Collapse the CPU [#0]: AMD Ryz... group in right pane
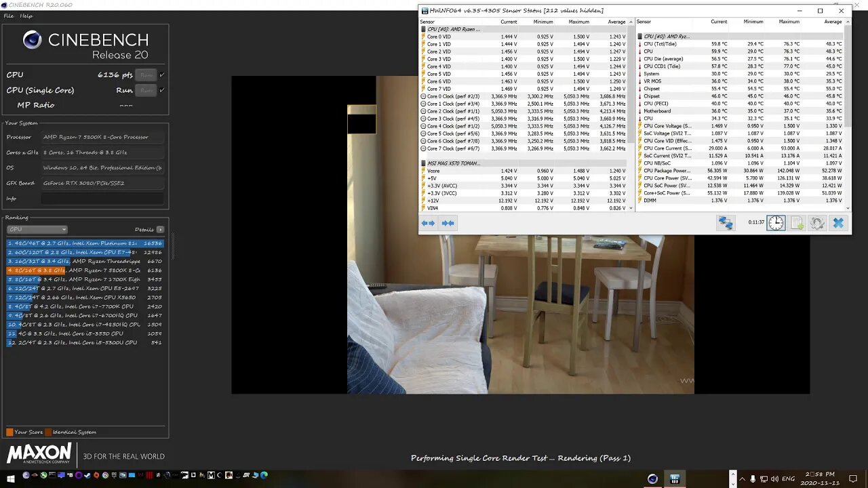Image resolution: width=868 pixels, height=488 pixels. pos(639,37)
